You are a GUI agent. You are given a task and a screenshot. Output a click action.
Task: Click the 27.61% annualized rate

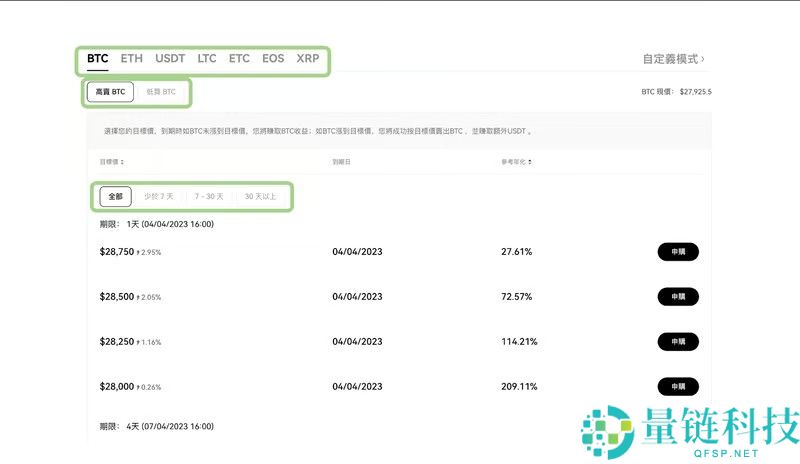(516, 252)
